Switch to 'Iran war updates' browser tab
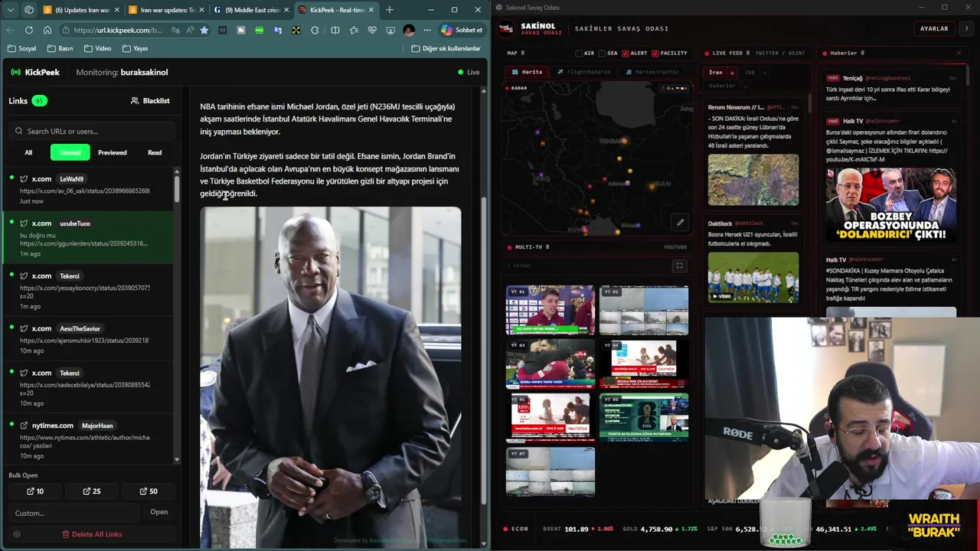The height and width of the screenshot is (551, 980). 166,10
